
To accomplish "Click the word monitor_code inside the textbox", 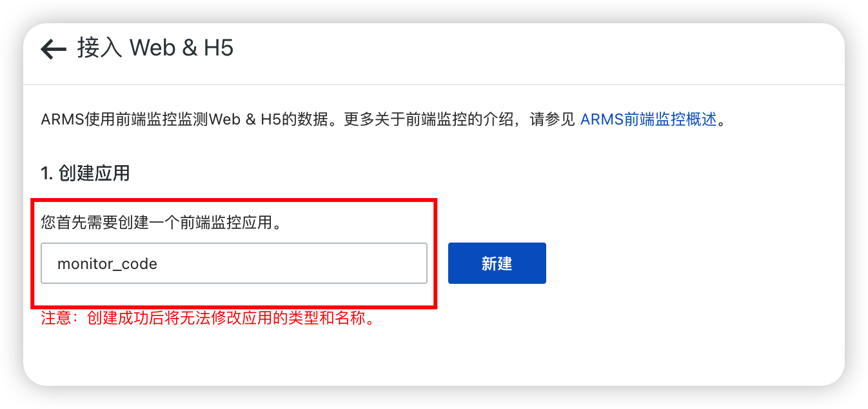I will (x=107, y=264).
